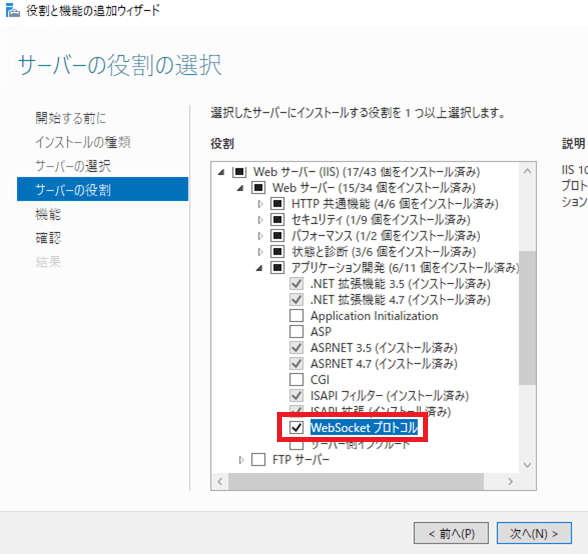The width and height of the screenshot is (588, 554).
Task: Tick the FTP サーバー checkbox
Action: pyautogui.click(x=258, y=459)
